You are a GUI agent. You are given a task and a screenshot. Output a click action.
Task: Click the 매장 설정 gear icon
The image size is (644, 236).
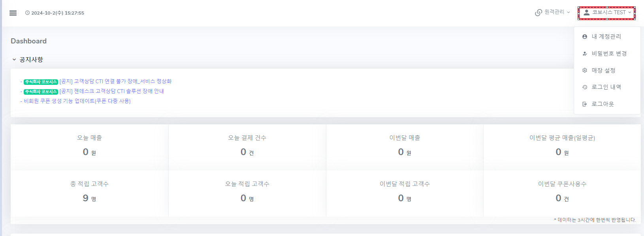click(x=585, y=70)
